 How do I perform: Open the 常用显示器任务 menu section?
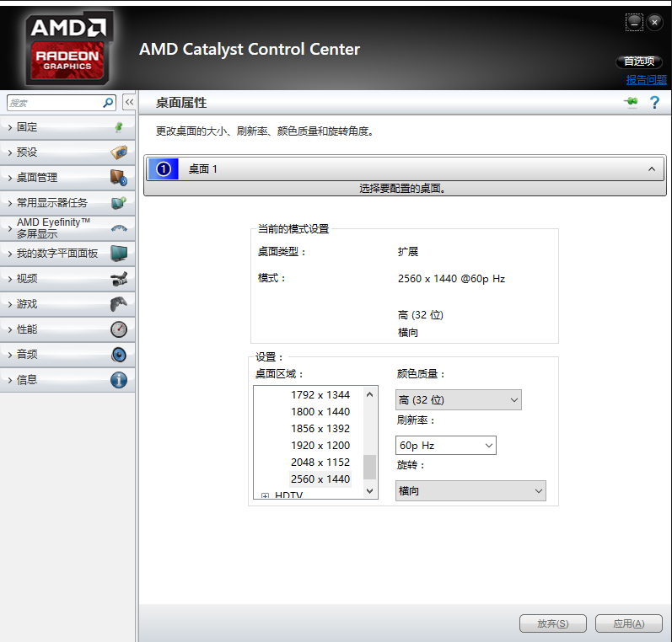[67, 202]
